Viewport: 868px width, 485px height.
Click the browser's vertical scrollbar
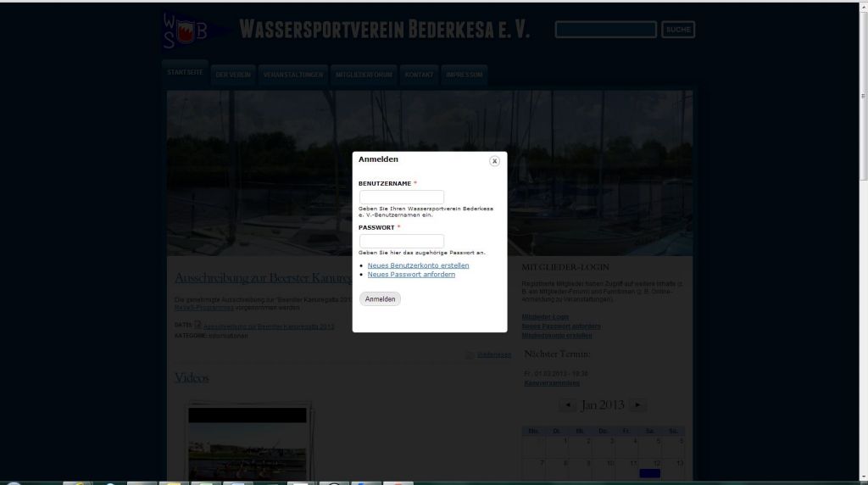click(863, 93)
